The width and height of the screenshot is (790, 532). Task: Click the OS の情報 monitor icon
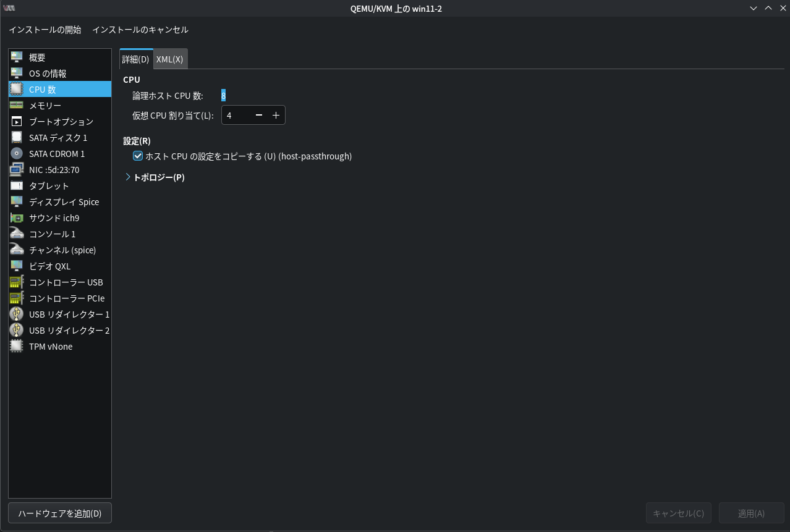point(17,74)
